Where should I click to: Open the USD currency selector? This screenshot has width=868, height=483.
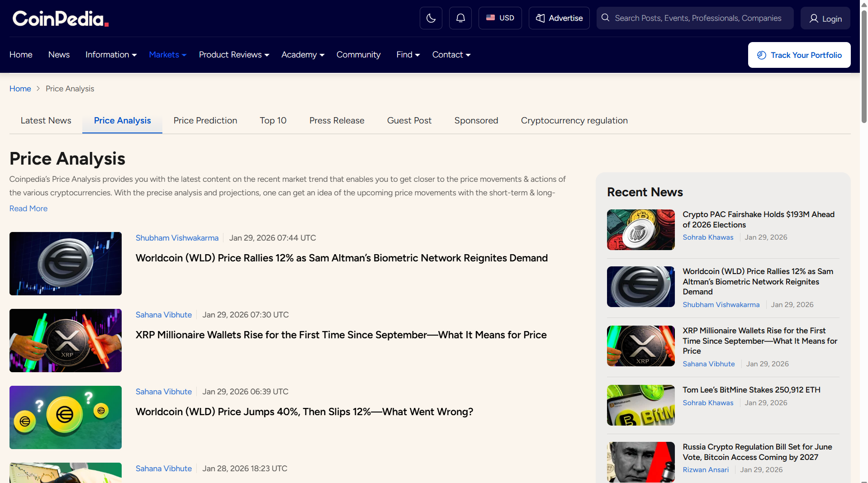500,18
